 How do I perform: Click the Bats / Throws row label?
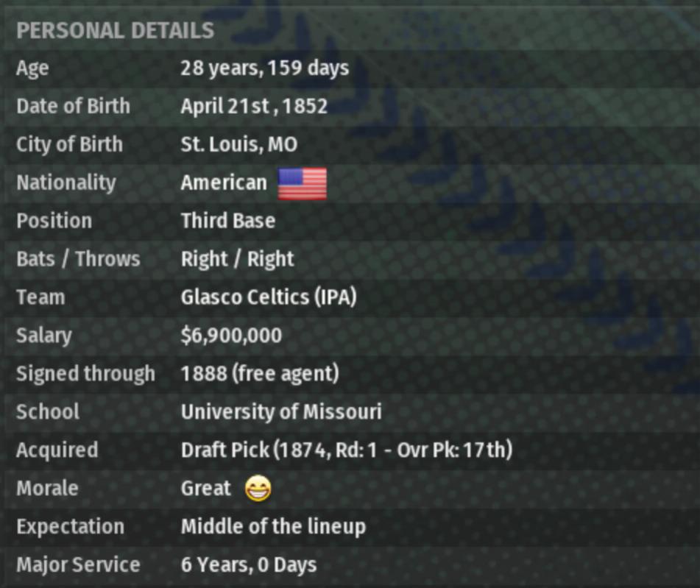point(78,259)
